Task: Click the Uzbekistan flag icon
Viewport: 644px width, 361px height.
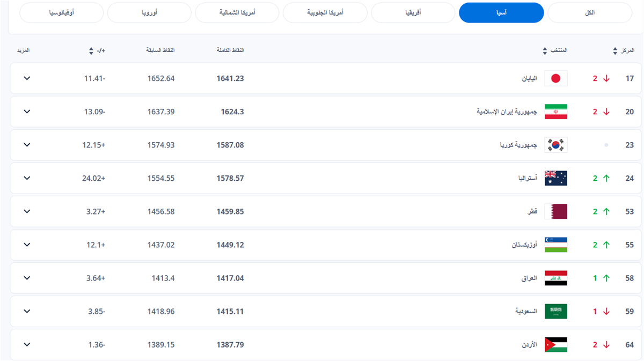Action: [555, 245]
